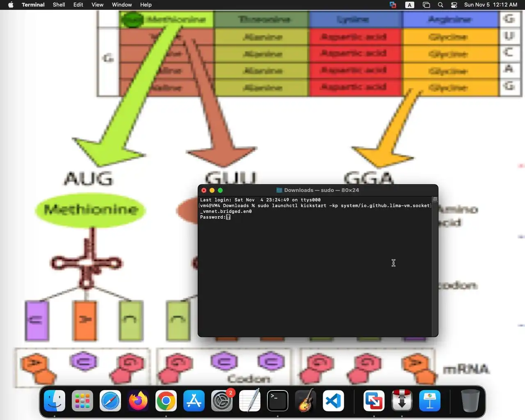Open Spotlight search magnifier icon
Viewport: 525px width, 420px height.
click(441, 5)
